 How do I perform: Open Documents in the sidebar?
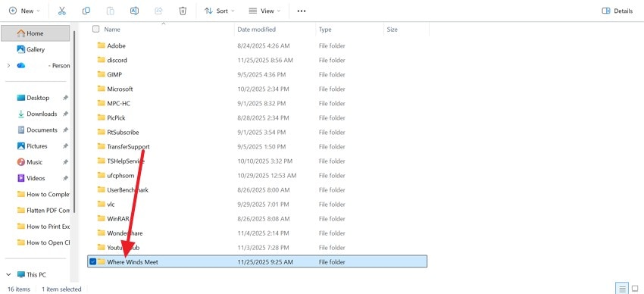click(x=42, y=130)
